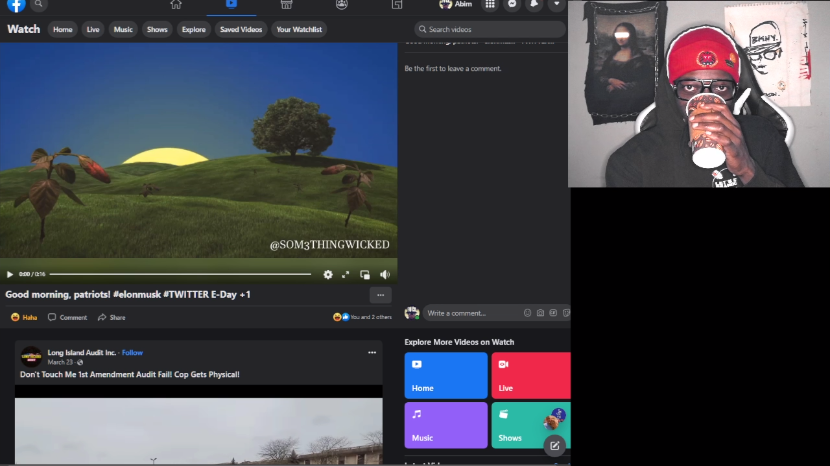The width and height of the screenshot is (830, 466).
Task: Click the new message compose icon
Action: 555,445
